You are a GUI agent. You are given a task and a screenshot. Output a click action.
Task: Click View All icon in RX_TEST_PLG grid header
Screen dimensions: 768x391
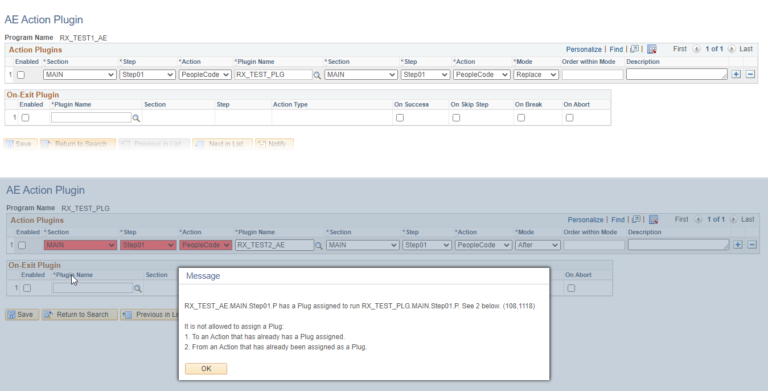636,220
